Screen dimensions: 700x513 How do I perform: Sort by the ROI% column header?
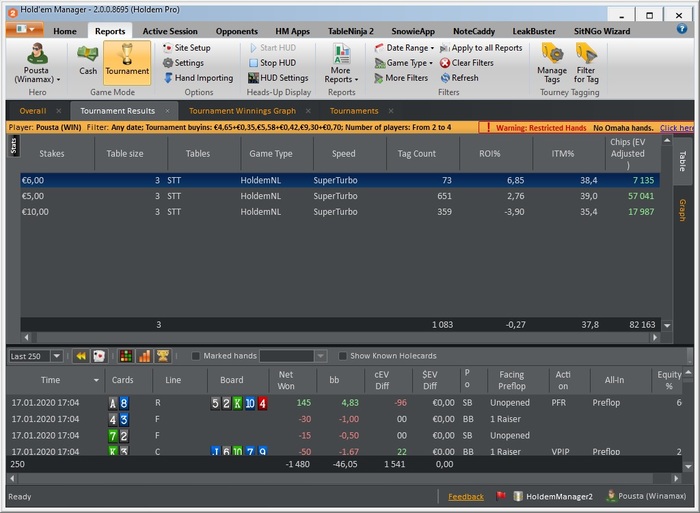tap(490, 154)
